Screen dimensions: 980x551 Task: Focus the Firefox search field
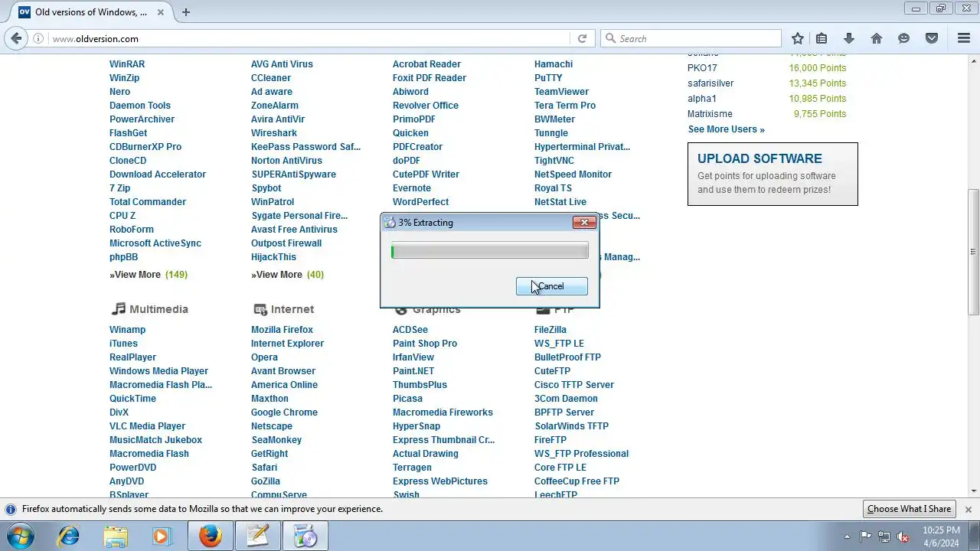coord(691,38)
